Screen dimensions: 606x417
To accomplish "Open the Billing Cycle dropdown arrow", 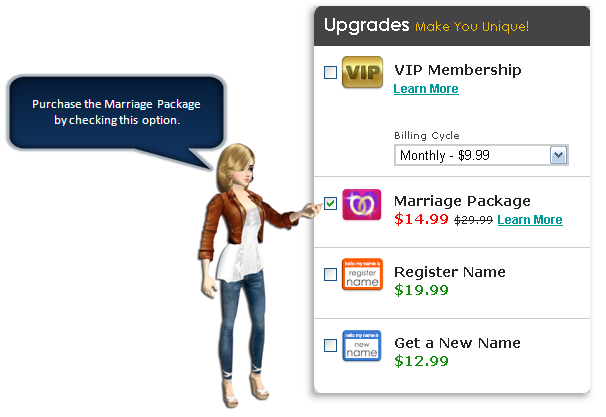I will pyautogui.click(x=558, y=155).
